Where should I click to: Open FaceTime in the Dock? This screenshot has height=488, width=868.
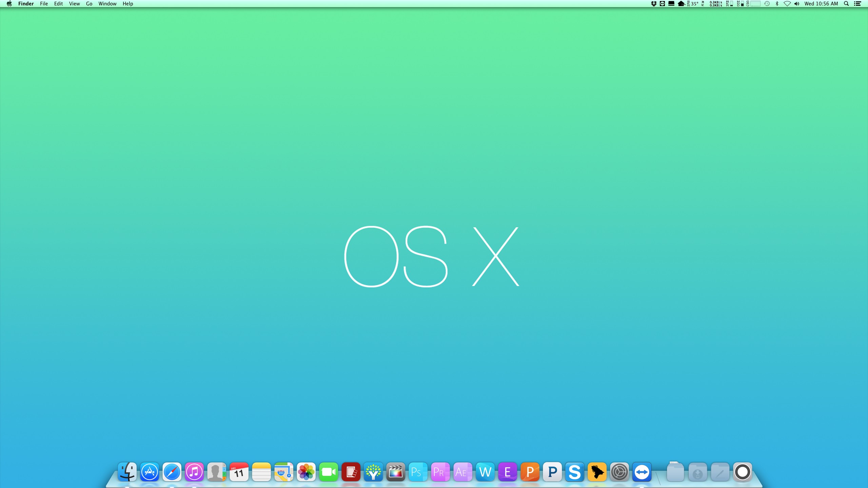(x=328, y=472)
